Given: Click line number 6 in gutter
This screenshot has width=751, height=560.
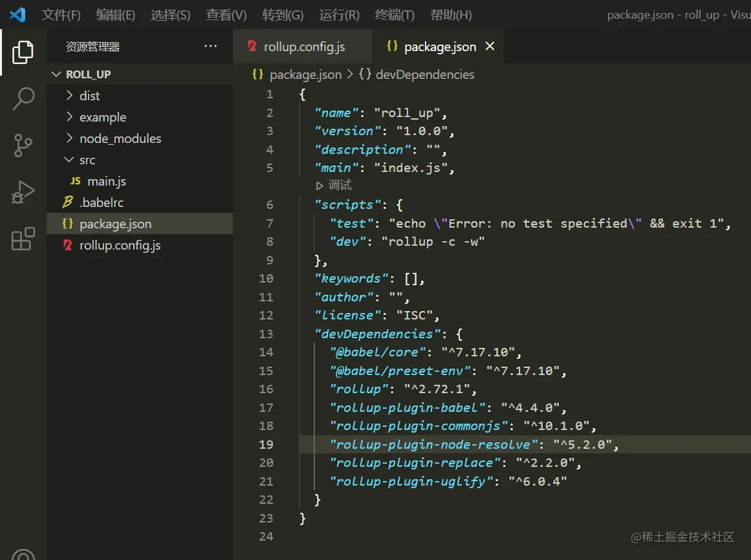Looking at the screenshot, I should click(270, 205).
